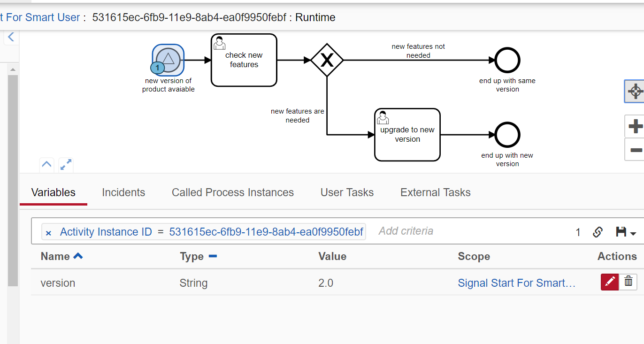Zoom out with the minus button
Viewport: 644px width, 344px height.
tap(635, 150)
